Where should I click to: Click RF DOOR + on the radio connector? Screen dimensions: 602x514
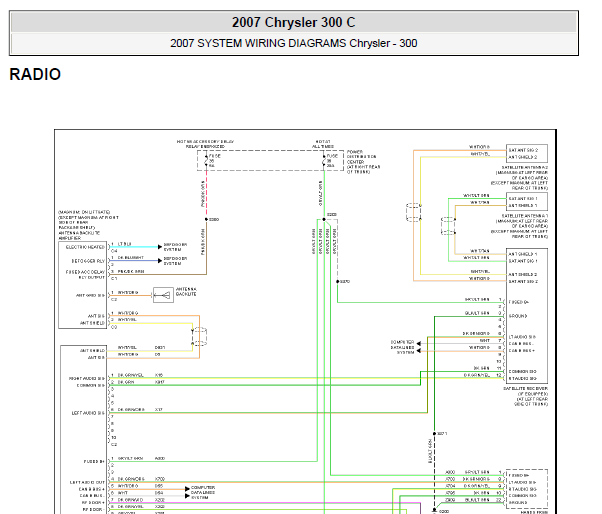(x=93, y=502)
